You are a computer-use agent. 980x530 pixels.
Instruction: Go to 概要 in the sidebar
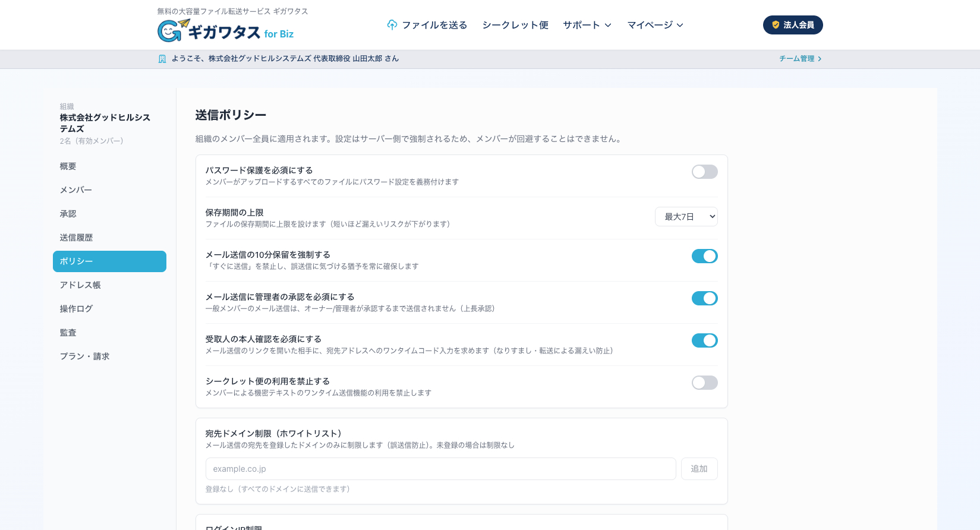(109, 166)
